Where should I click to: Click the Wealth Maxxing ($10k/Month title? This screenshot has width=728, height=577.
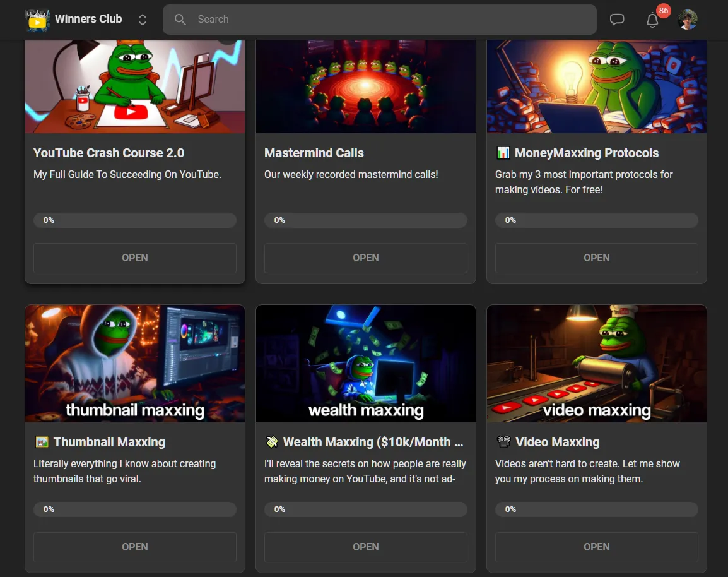point(373,442)
